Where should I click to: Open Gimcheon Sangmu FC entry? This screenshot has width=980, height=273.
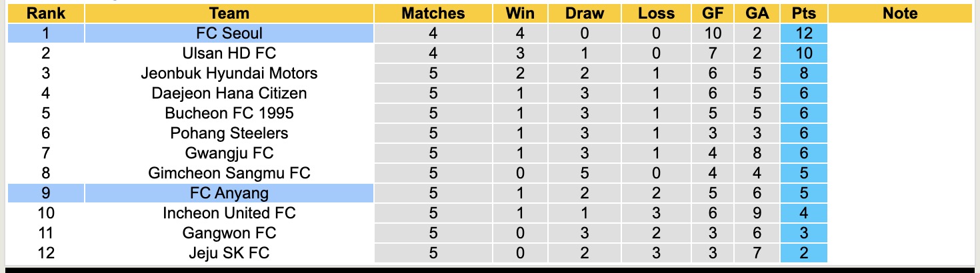point(229,173)
